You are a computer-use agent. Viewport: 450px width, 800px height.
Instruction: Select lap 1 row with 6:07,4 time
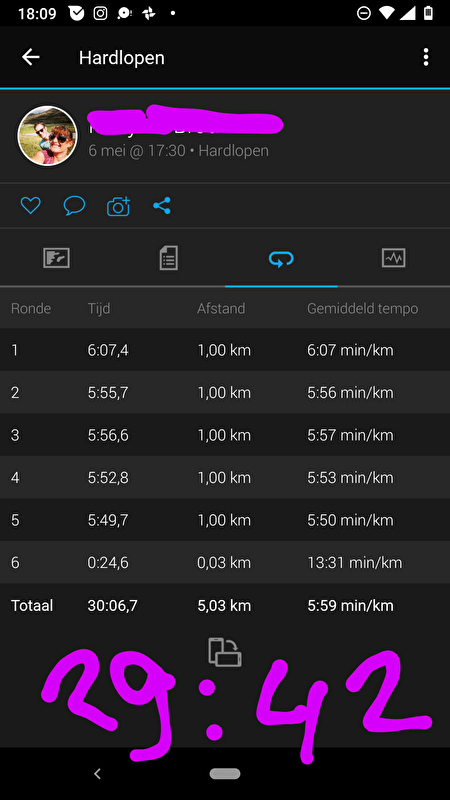point(225,350)
